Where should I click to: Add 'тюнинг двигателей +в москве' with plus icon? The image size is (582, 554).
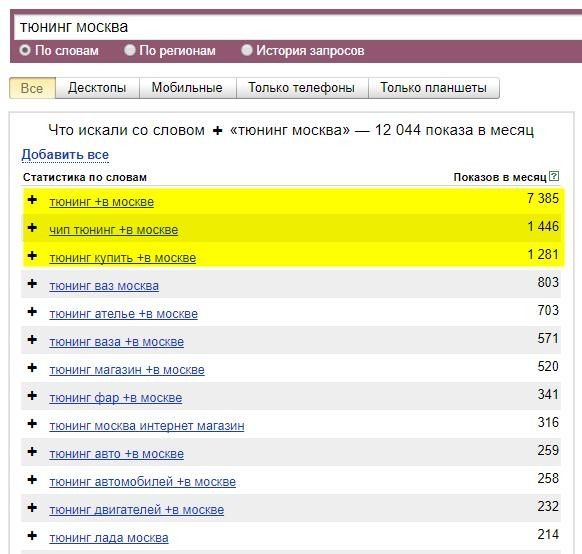pos(32,507)
